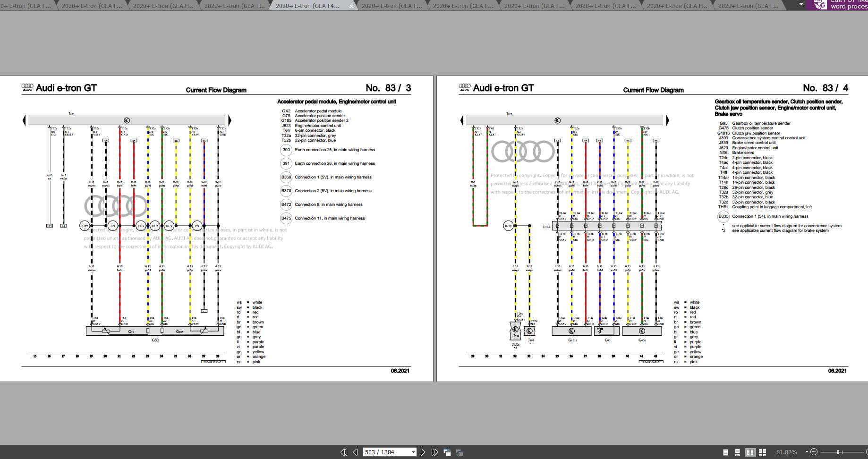Switch to two-page continuous layout
Screen dimensions: 868x459
762,452
